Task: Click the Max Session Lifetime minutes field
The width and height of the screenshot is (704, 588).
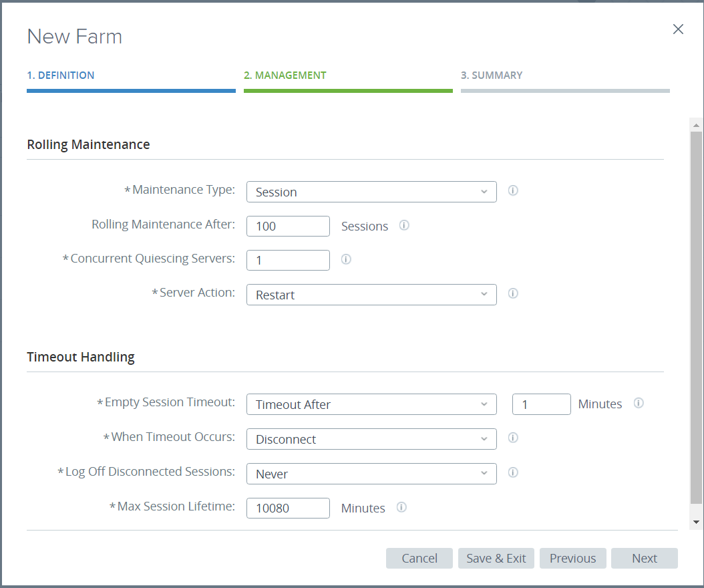Action: pos(288,508)
